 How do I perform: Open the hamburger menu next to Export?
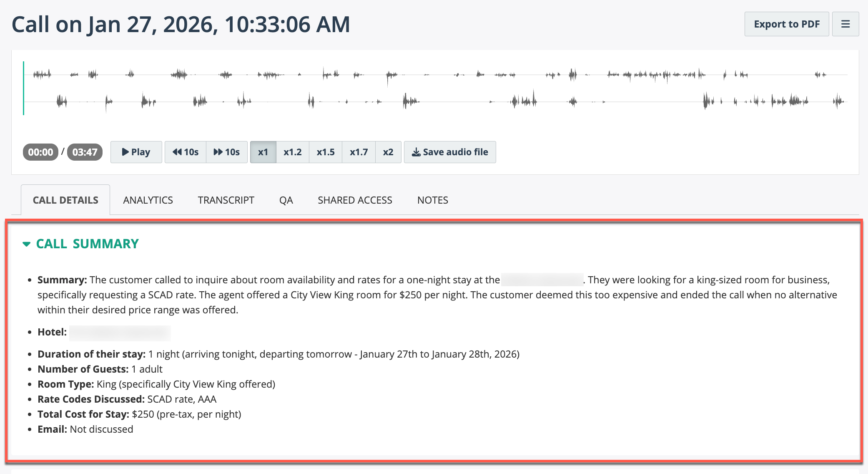[x=845, y=24]
